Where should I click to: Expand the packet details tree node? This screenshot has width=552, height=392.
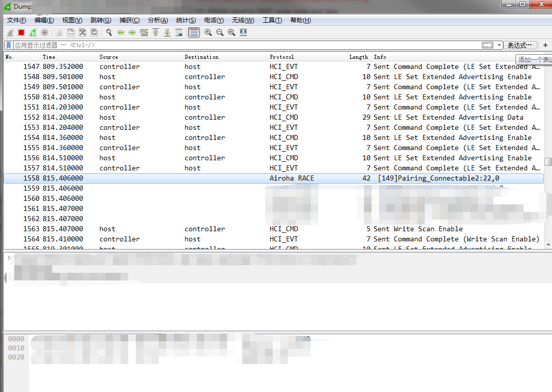(9, 258)
